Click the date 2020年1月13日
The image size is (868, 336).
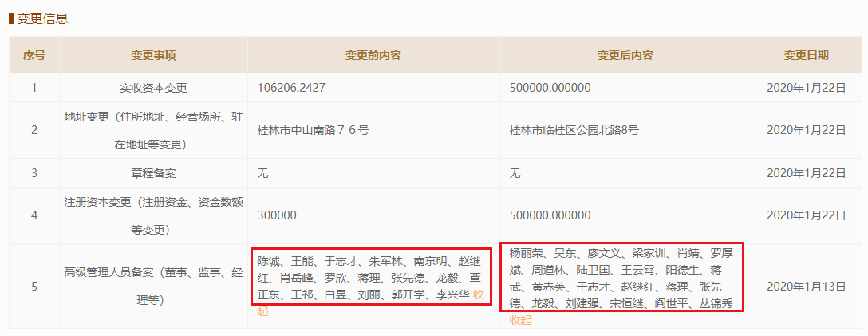[806, 286]
